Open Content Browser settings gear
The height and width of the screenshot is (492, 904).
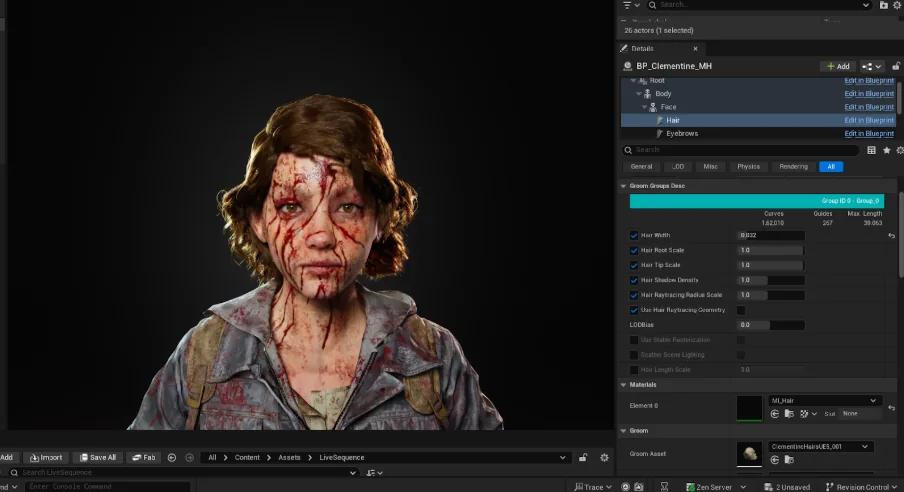(604, 457)
